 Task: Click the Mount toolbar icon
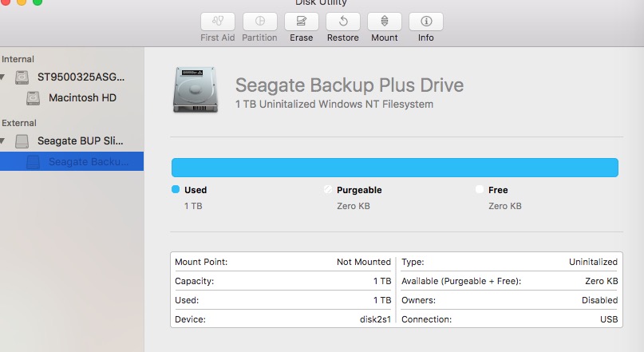[x=385, y=22]
